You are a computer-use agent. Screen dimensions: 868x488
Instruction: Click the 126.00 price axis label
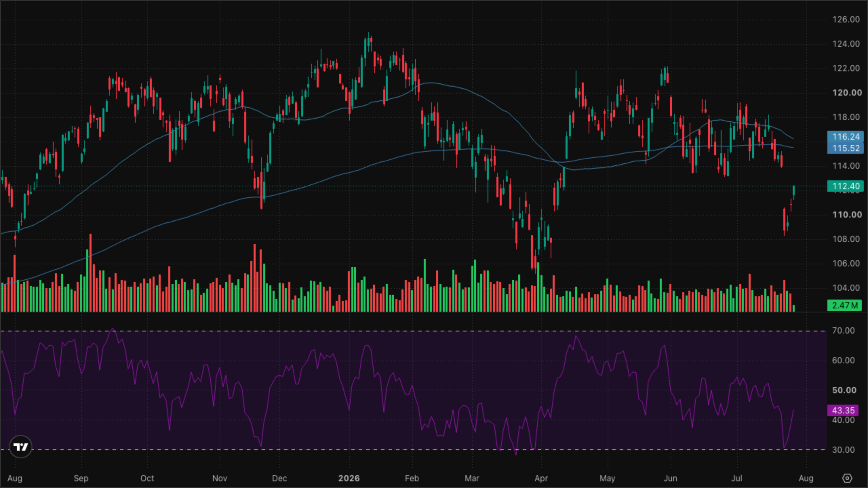(846, 20)
